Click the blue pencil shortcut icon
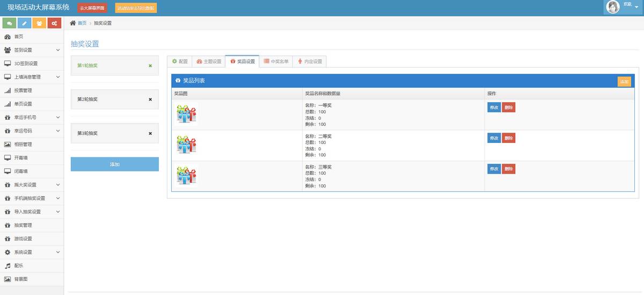 pyautogui.click(x=24, y=23)
